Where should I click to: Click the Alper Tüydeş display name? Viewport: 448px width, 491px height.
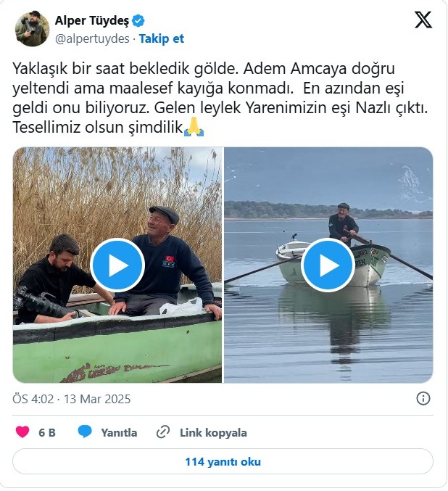point(92,20)
